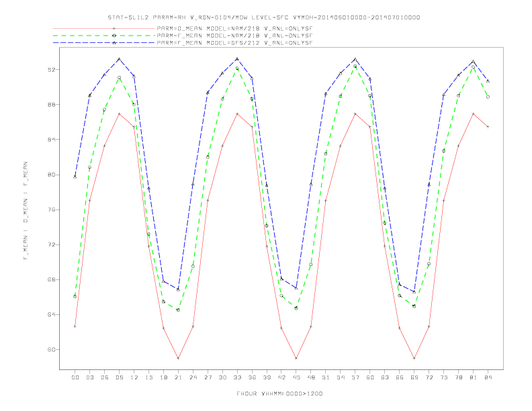The width and height of the screenshot is (532, 411).
Task: Click y-axis tick value 92
Action: point(52,70)
